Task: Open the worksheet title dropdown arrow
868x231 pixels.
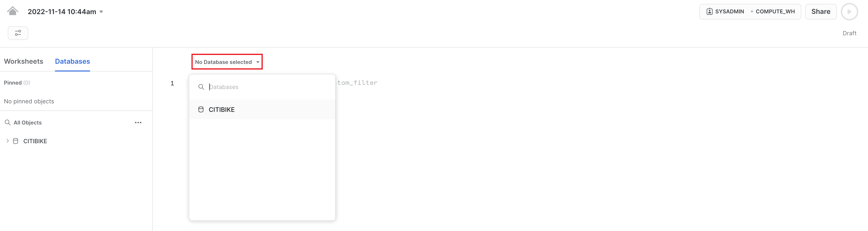Action: point(101,12)
